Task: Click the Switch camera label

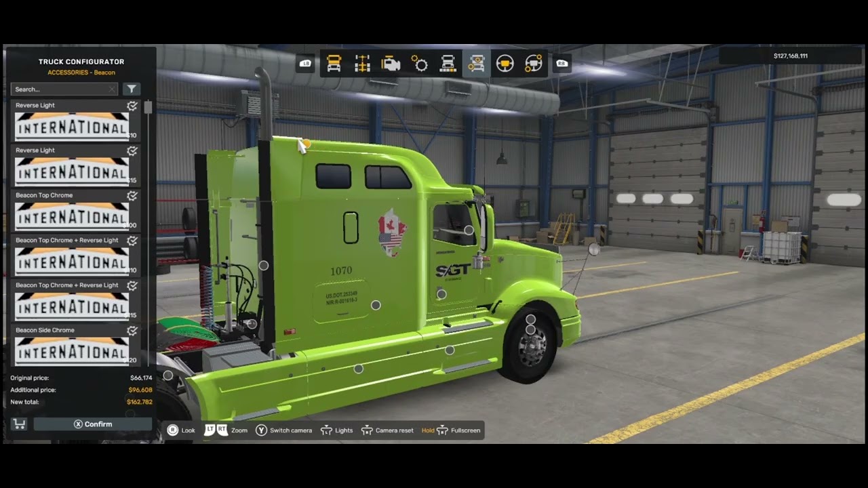Action: 291,430
